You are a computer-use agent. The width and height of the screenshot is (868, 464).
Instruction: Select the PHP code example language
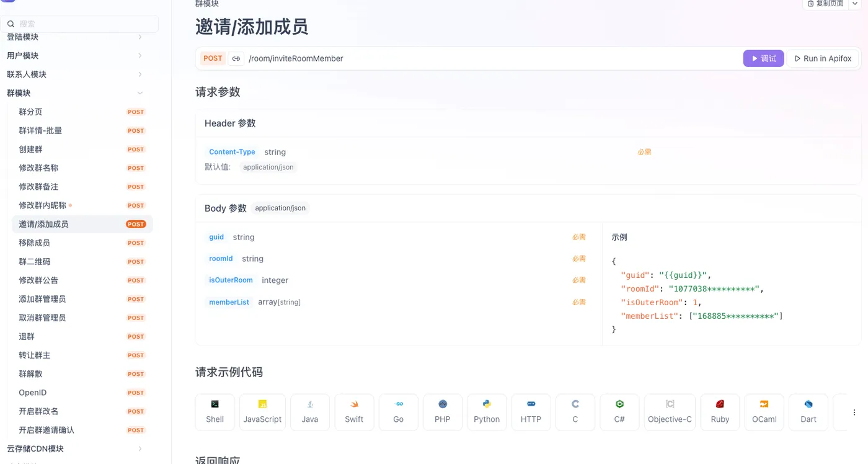tap(442, 412)
